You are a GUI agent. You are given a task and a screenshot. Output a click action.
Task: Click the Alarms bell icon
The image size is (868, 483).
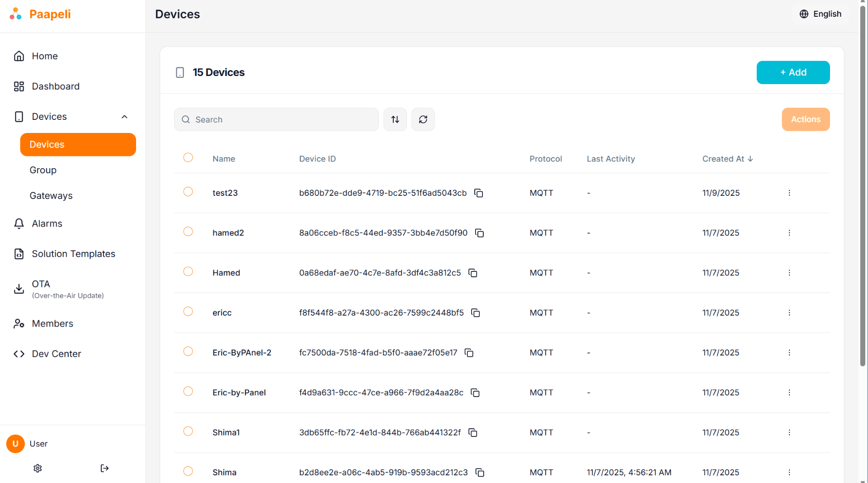(x=19, y=223)
